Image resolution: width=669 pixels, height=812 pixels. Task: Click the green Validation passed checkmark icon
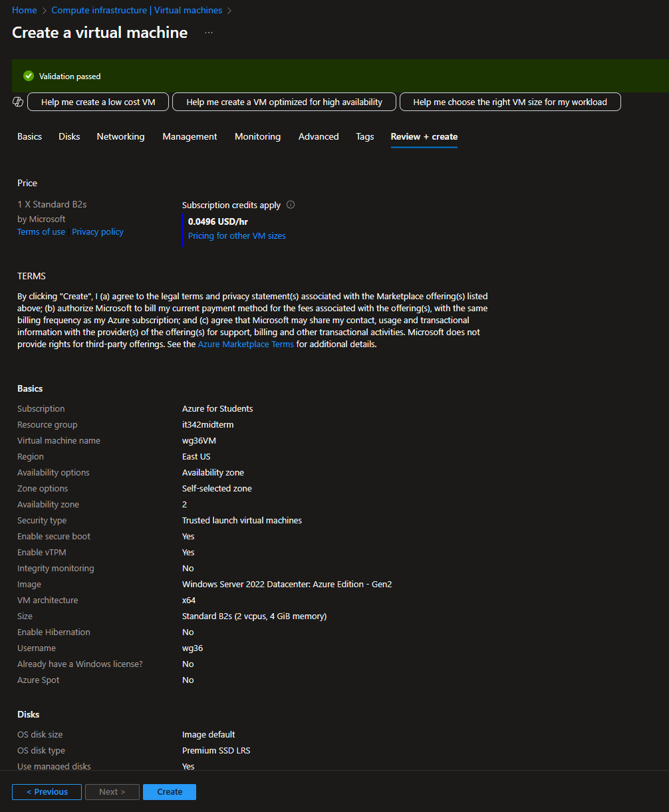pos(29,76)
